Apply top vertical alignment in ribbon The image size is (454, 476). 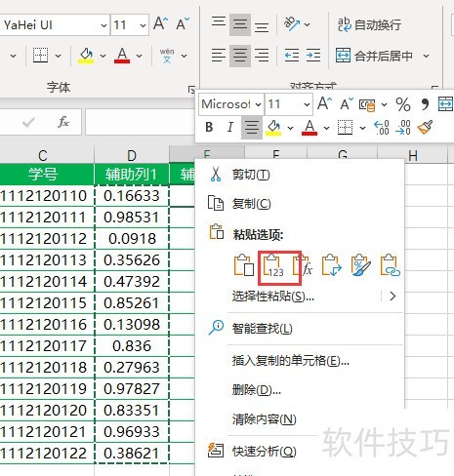pos(219,23)
